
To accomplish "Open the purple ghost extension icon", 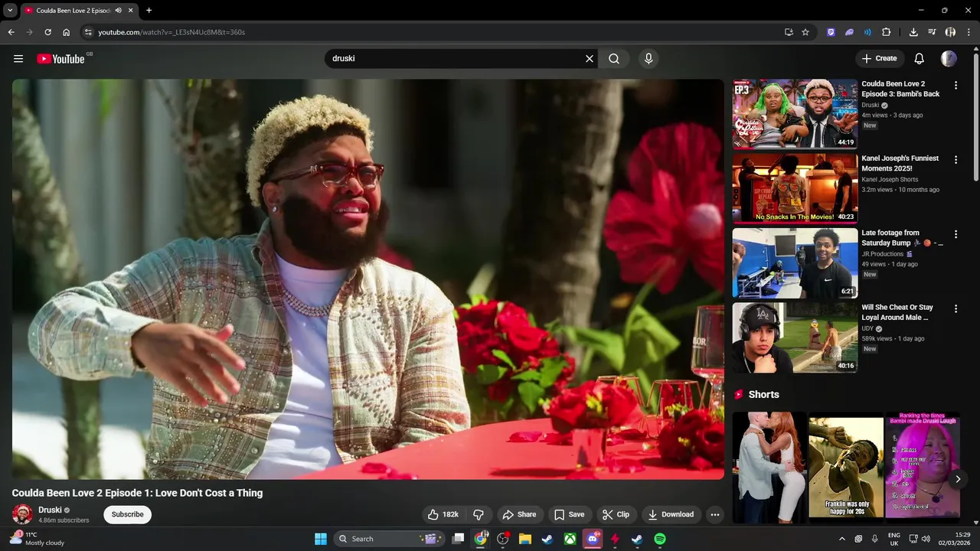I will tap(849, 32).
